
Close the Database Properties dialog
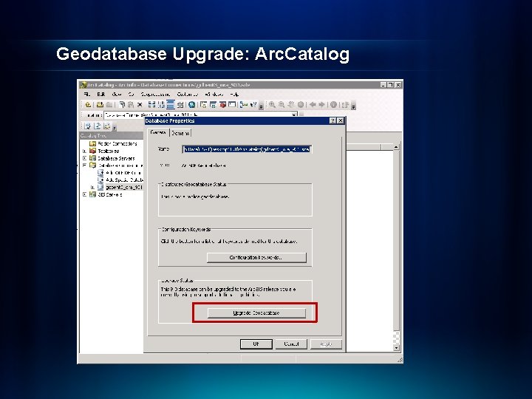click(341, 120)
